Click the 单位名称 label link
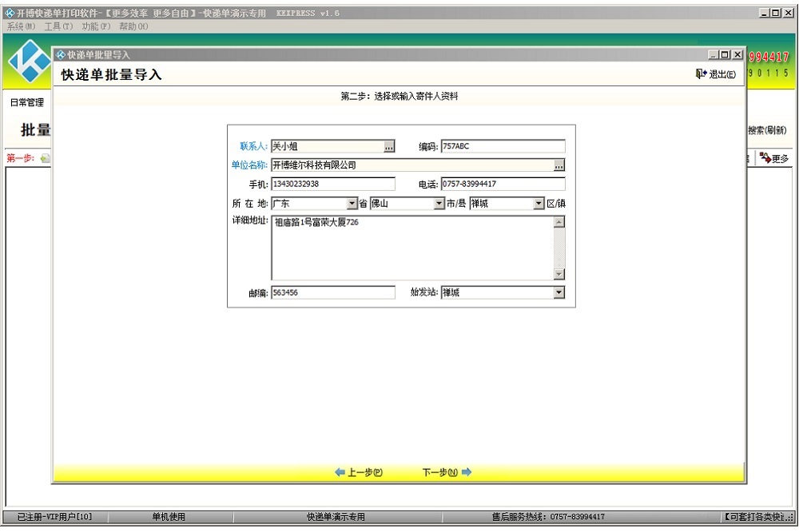Image resolution: width=799 pixels, height=532 pixels. click(x=249, y=165)
